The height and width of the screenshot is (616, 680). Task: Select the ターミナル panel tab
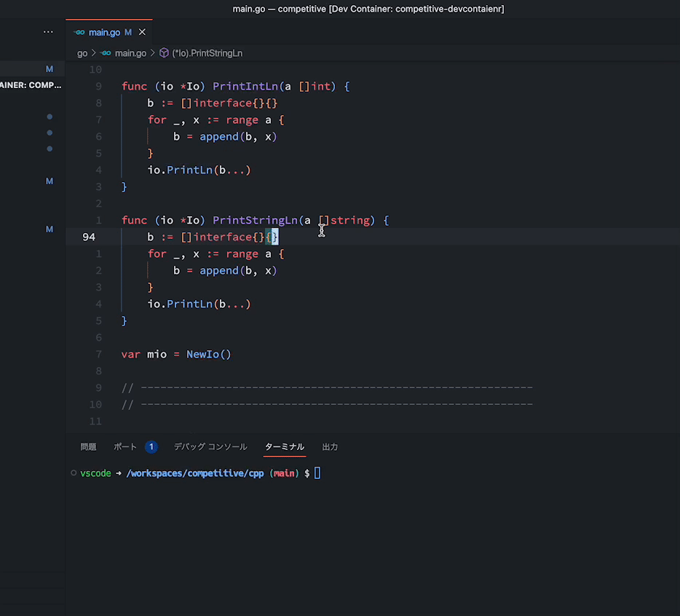point(284,446)
